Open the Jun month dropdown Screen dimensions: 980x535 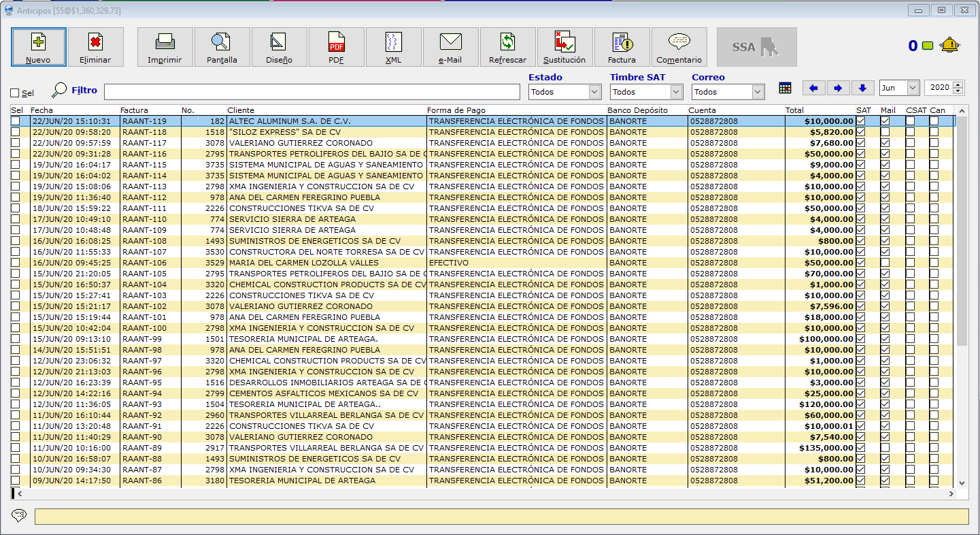pyautogui.click(x=913, y=88)
